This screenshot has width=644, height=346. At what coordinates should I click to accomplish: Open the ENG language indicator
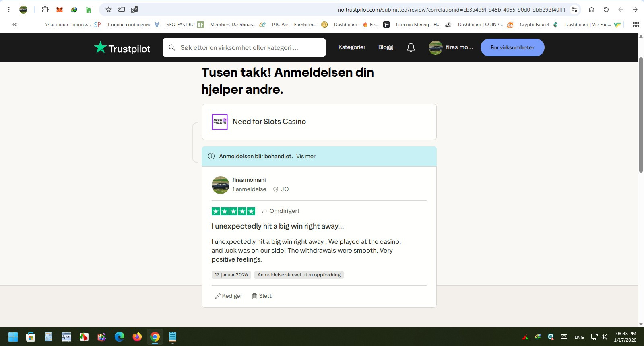pos(579,337)
